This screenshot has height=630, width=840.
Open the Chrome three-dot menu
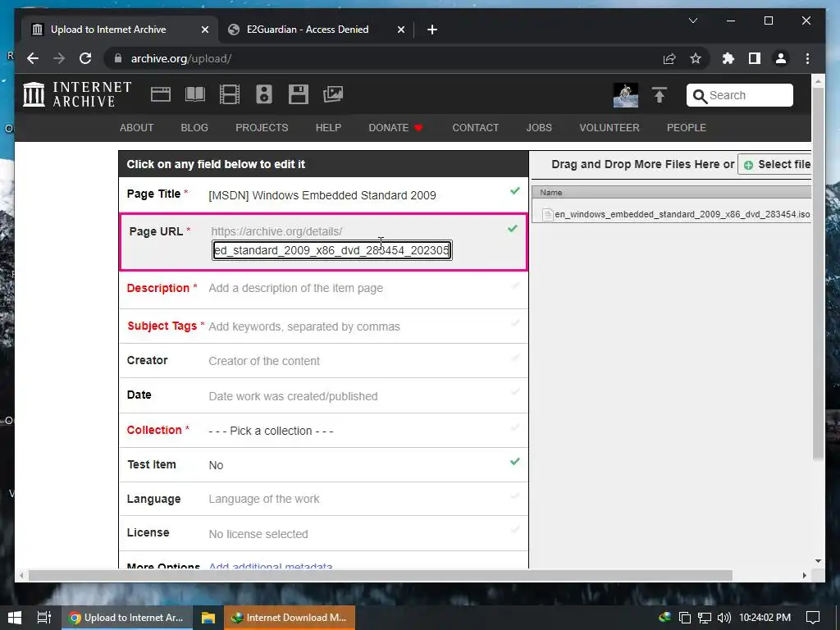pyautogui.click(x=807, y=58)
